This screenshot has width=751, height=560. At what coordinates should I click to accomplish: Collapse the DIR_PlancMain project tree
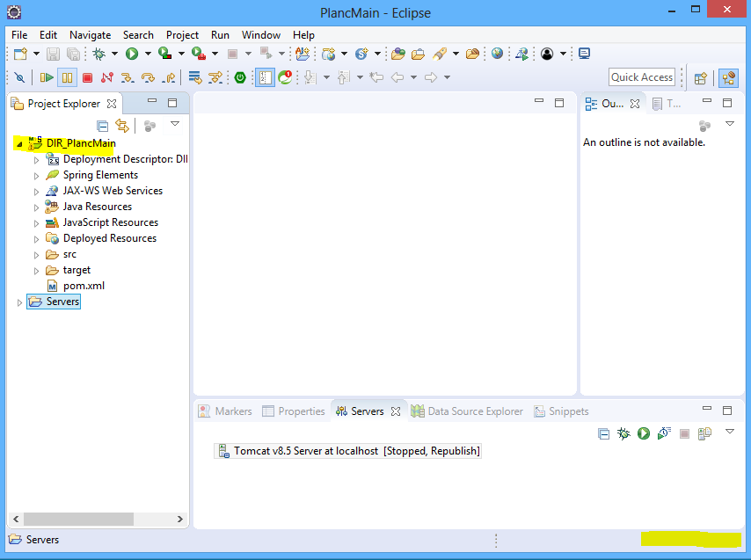(x=19, y=143)
